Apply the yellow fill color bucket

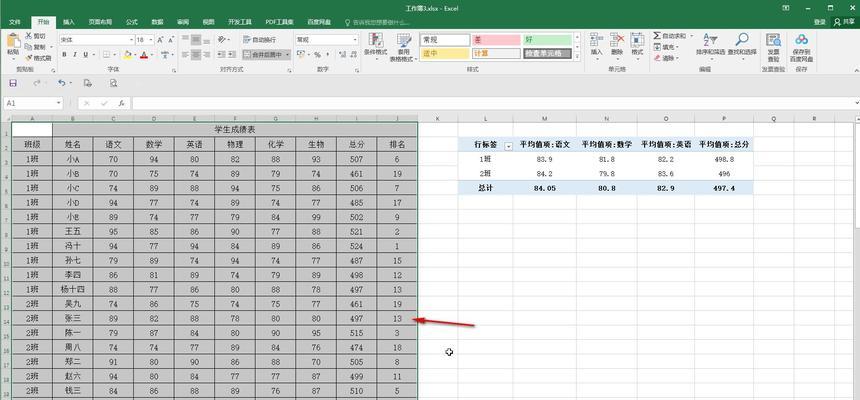click(x=127, y=55)
